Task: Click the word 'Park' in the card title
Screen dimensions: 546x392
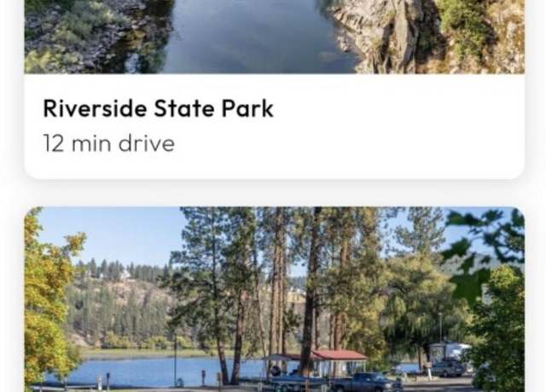Action: click(x=247, y=108)
